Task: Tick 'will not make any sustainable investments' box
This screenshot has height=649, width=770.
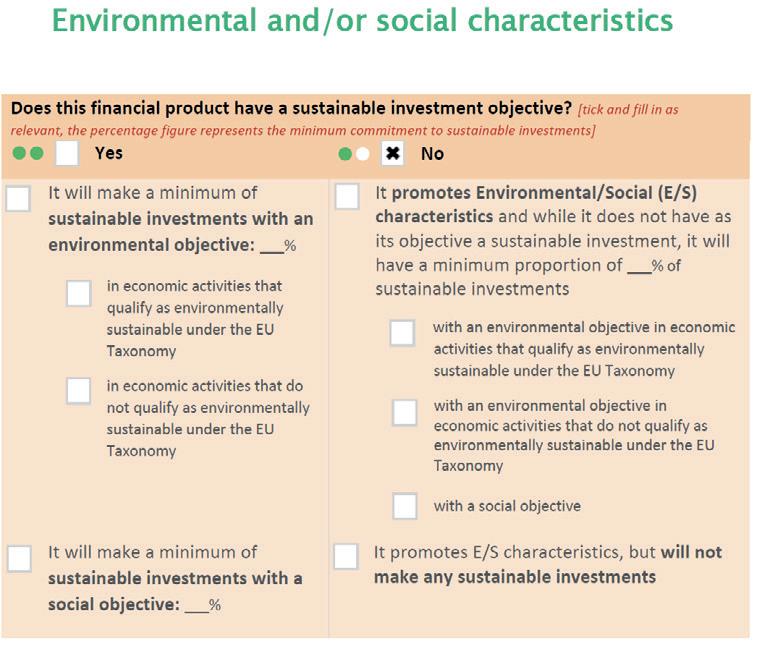Action: [x=346, y=556]
